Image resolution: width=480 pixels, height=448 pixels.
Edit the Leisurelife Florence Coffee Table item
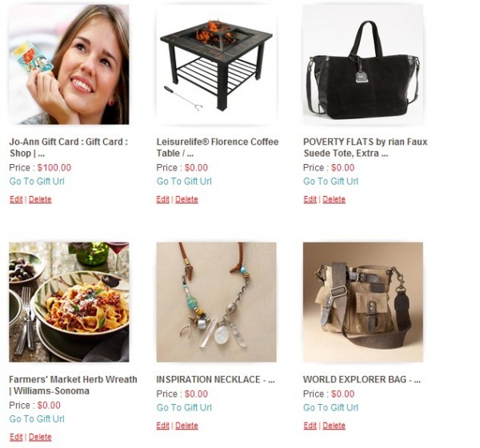(163, 199)
